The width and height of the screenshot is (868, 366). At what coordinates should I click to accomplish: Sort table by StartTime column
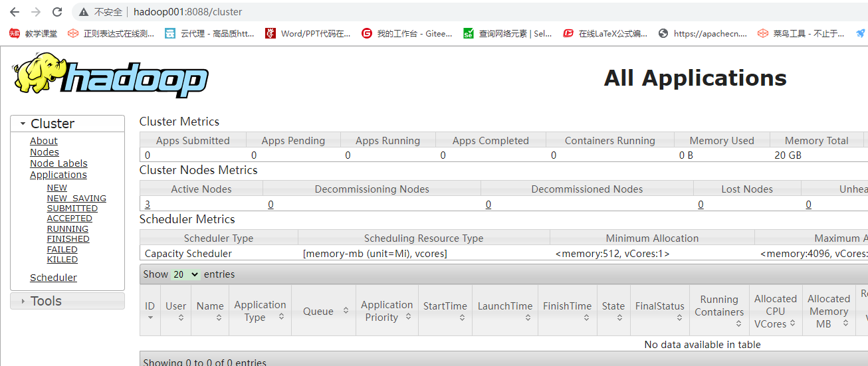tap(445, 310)
